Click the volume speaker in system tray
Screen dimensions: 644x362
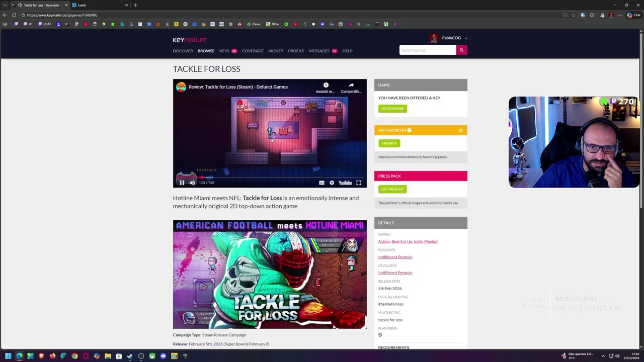[x=617, y=356]
